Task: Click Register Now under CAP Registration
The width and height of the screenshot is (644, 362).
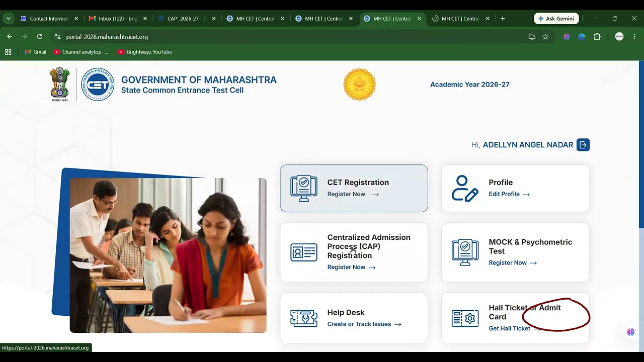Action: click(351, 267)
